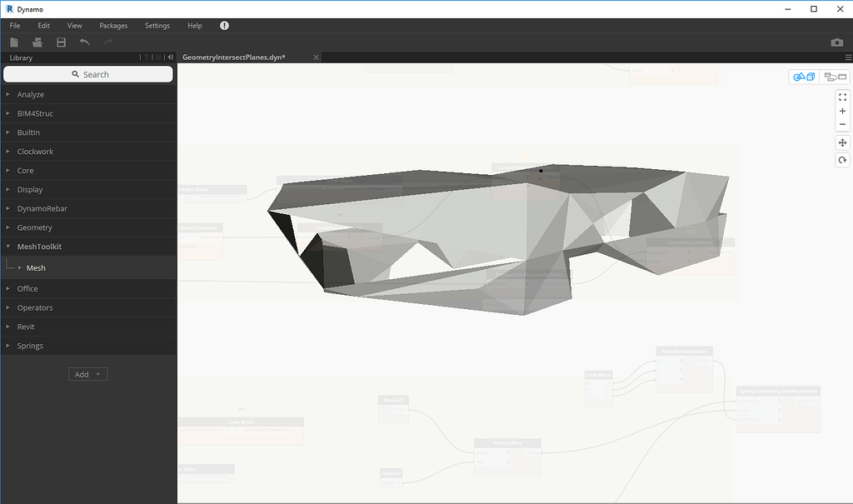Open the Packages menu
The height and width of the screenshot is (504, 853).
112,25
